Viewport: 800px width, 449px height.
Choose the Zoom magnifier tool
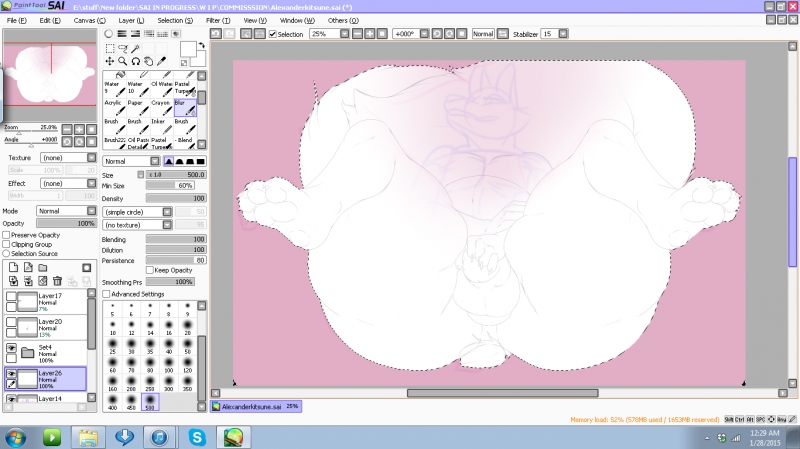coord(122,60)
